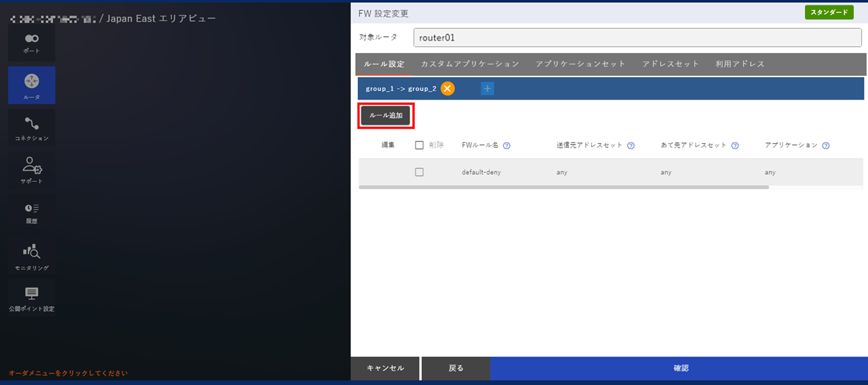Select the ルータ sidebar icon

(32, 85)
